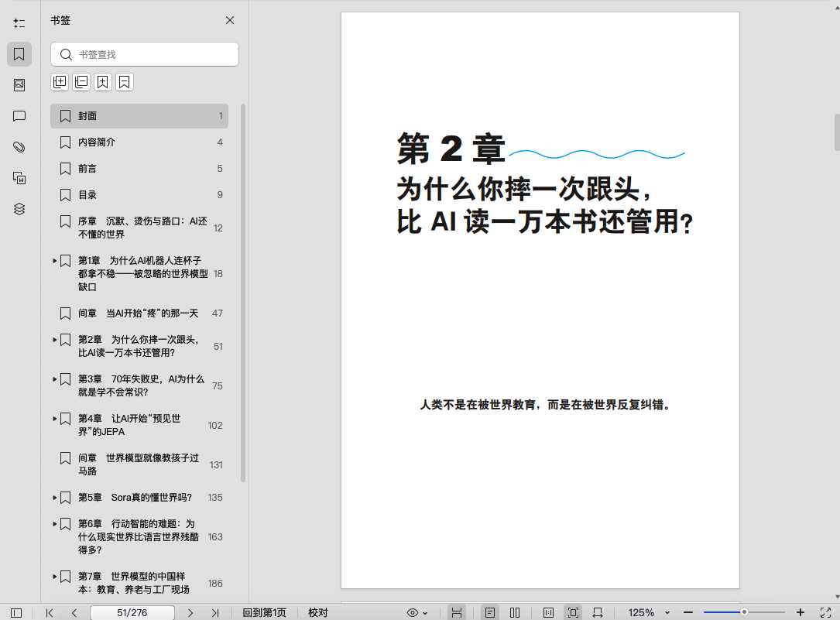The height and width of the screenshot is (620, 840).
Task: Switch to single page view
Action: pyautogui.click(x=489, y=612)
